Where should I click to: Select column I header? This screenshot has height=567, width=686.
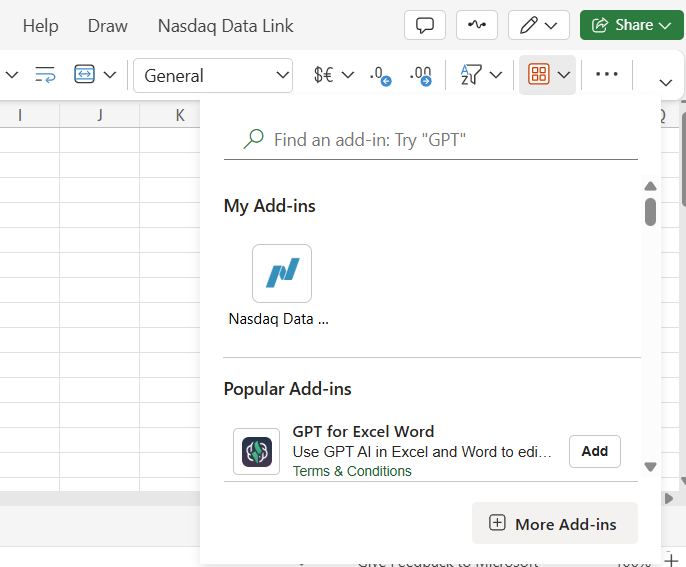pyautogui.click(x=20, y=115)
